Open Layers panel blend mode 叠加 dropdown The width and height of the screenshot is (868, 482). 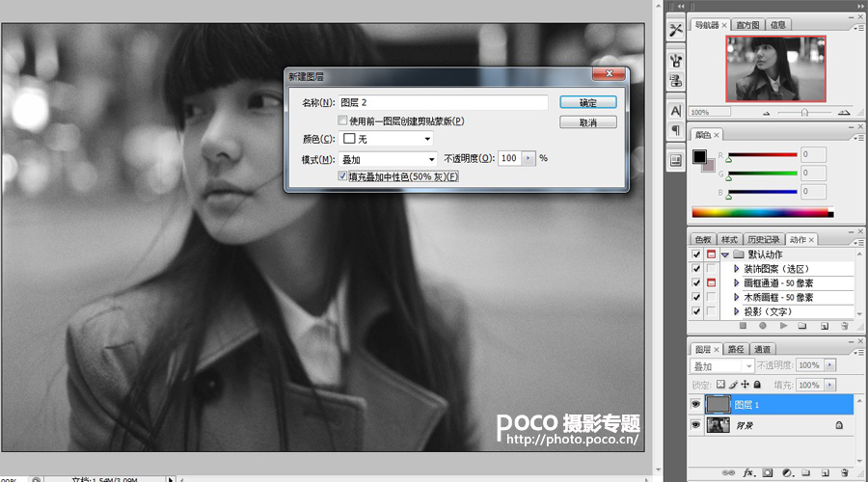coord(721,365)
